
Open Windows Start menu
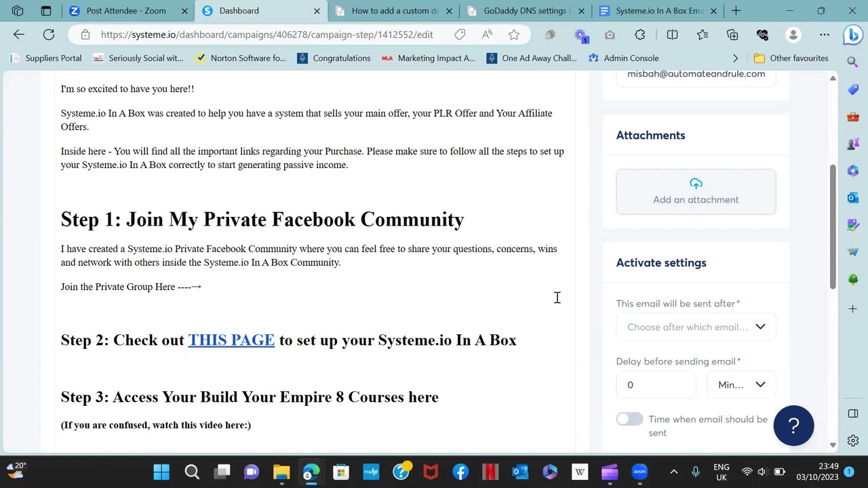coord(161,472)
